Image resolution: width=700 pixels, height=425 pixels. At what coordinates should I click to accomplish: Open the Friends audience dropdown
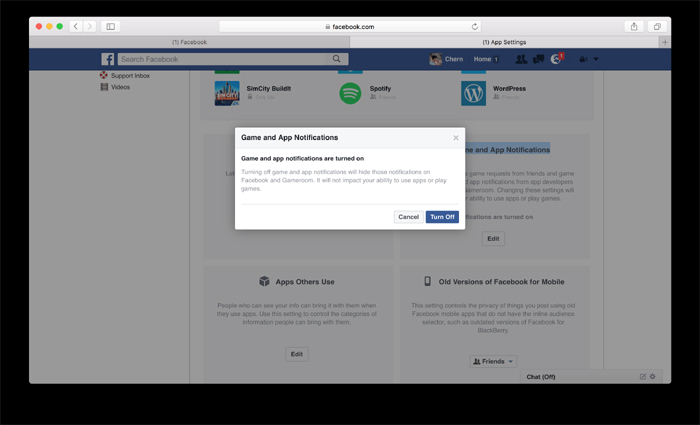[x=493, y=361]
